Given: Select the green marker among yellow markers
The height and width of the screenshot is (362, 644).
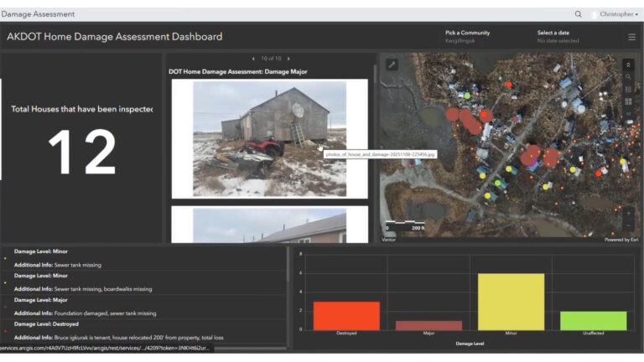Looking at the screenshot, I should pos(497,183).
